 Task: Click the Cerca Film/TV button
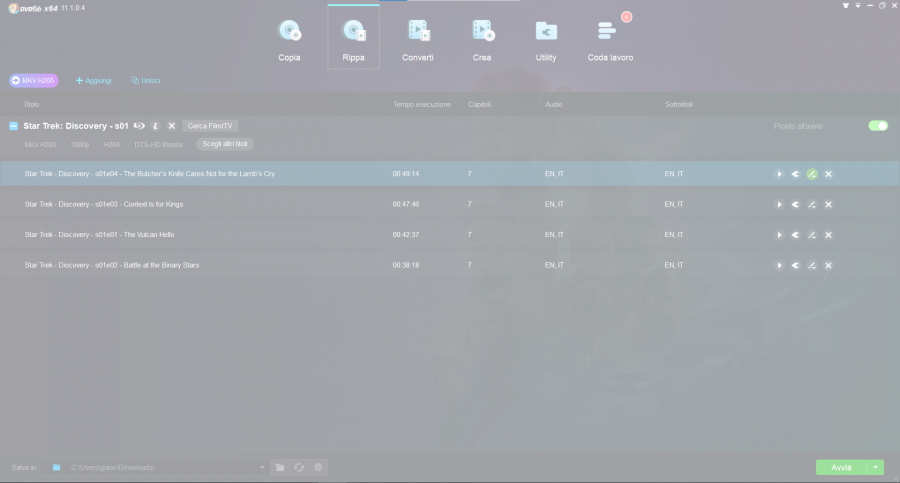(210, 126)
